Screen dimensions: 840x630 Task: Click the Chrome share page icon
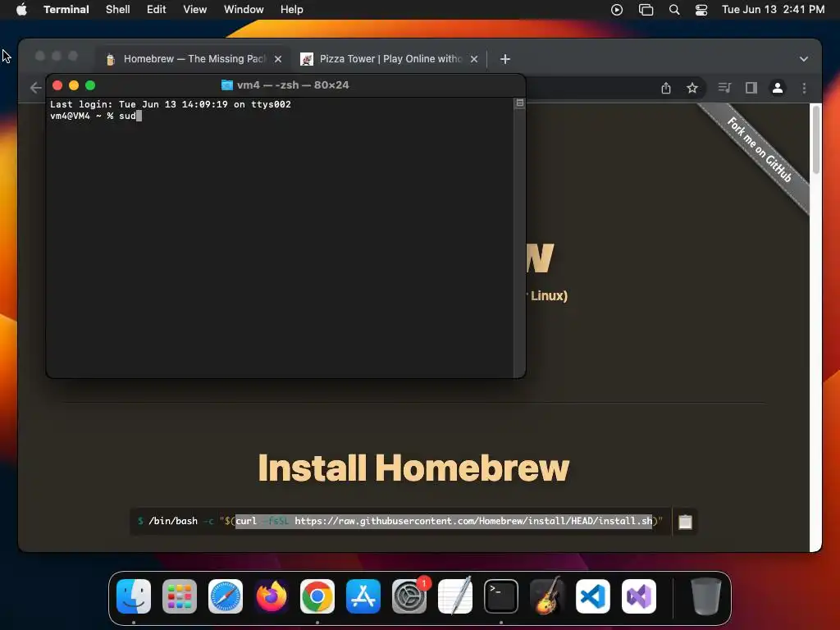coord(666,88)
